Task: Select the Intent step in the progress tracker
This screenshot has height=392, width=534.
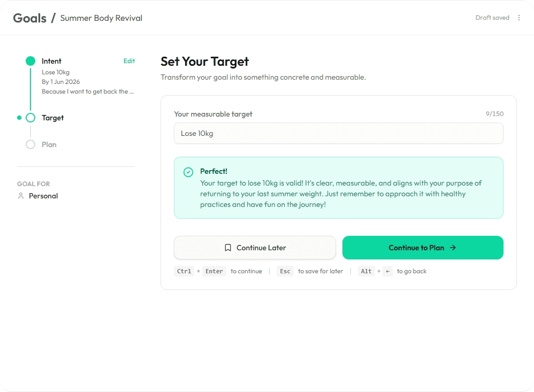Action: (x=51, y=61)
